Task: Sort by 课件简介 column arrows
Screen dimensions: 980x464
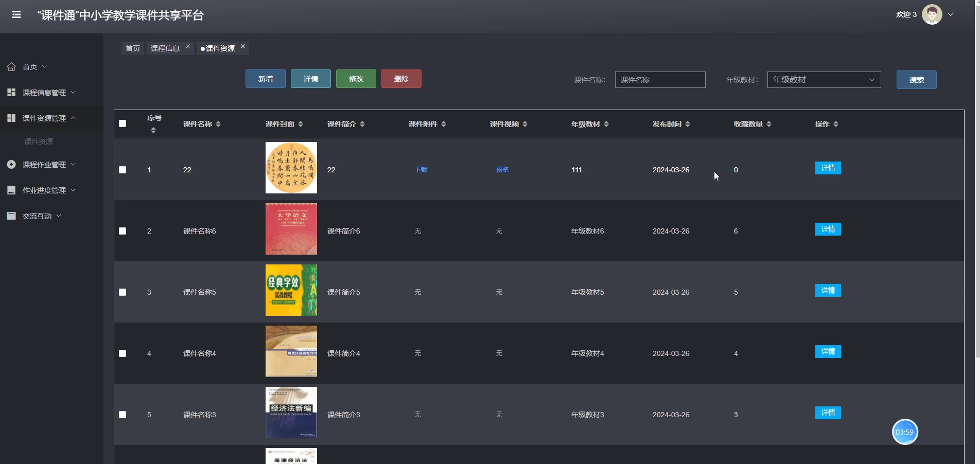Action: pyautogui.click(x=362, y=124)
